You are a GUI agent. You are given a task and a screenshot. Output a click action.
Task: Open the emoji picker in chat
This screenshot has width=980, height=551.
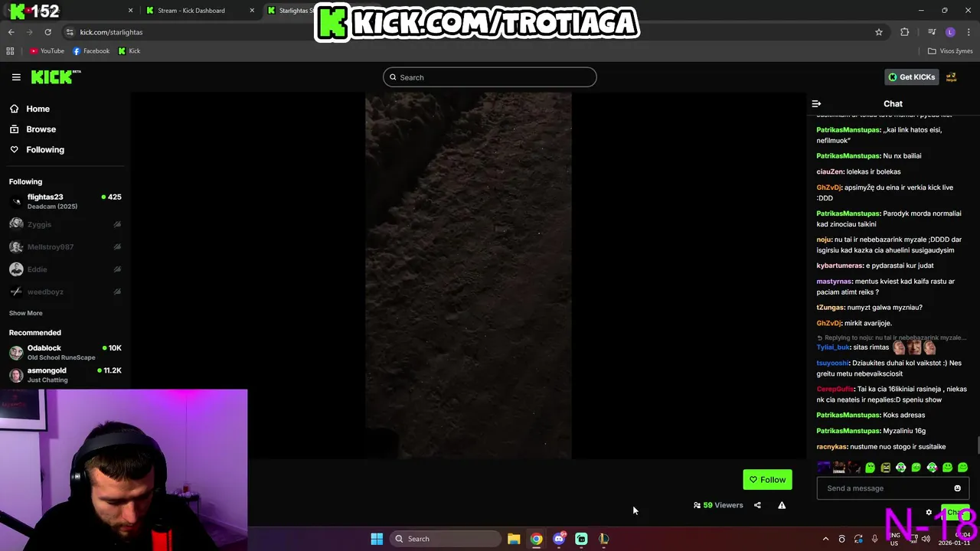957,488
